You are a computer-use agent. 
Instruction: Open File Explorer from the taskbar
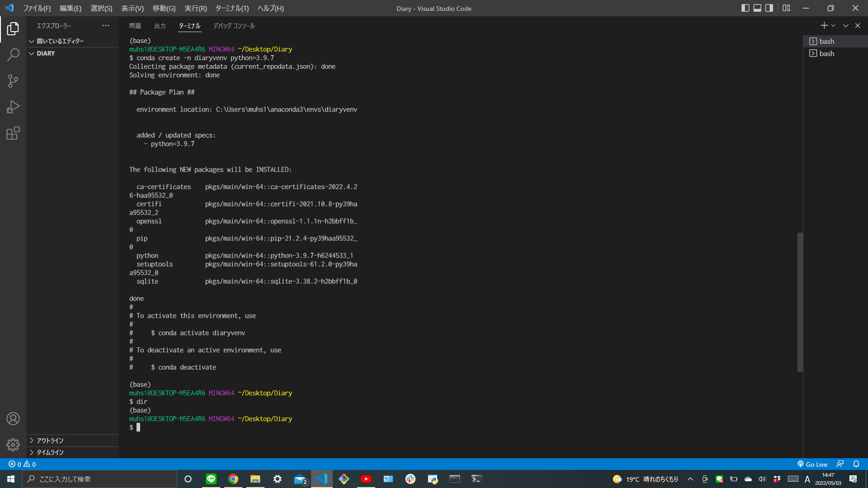255,479
